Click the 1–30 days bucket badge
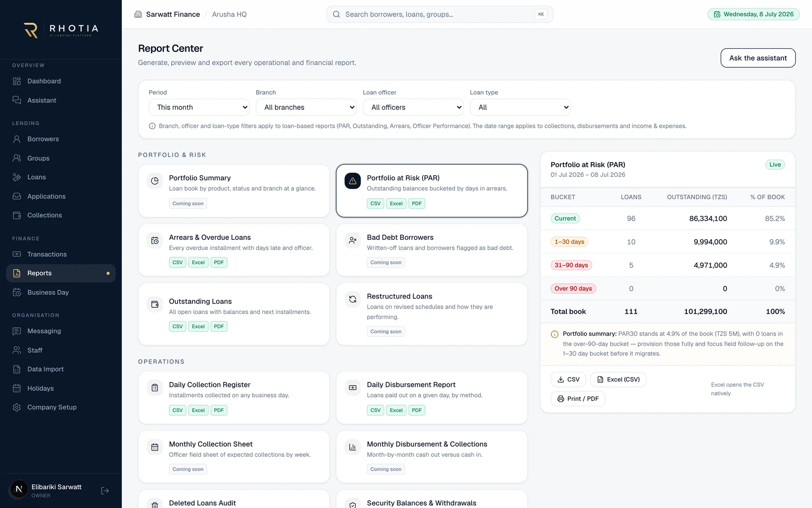 (569, 242)
